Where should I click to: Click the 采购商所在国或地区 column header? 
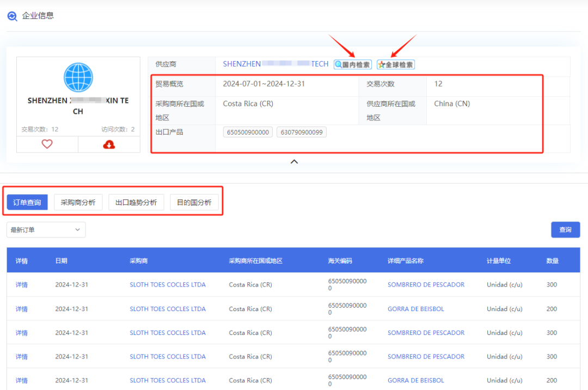(256, 260)
